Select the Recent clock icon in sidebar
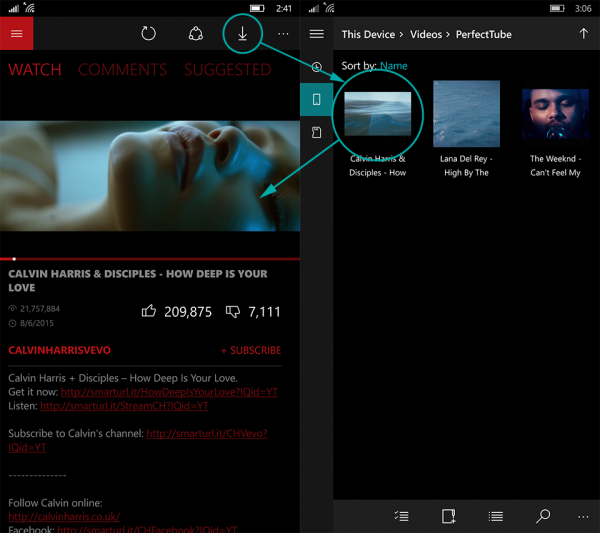 [x=317, y=67]
